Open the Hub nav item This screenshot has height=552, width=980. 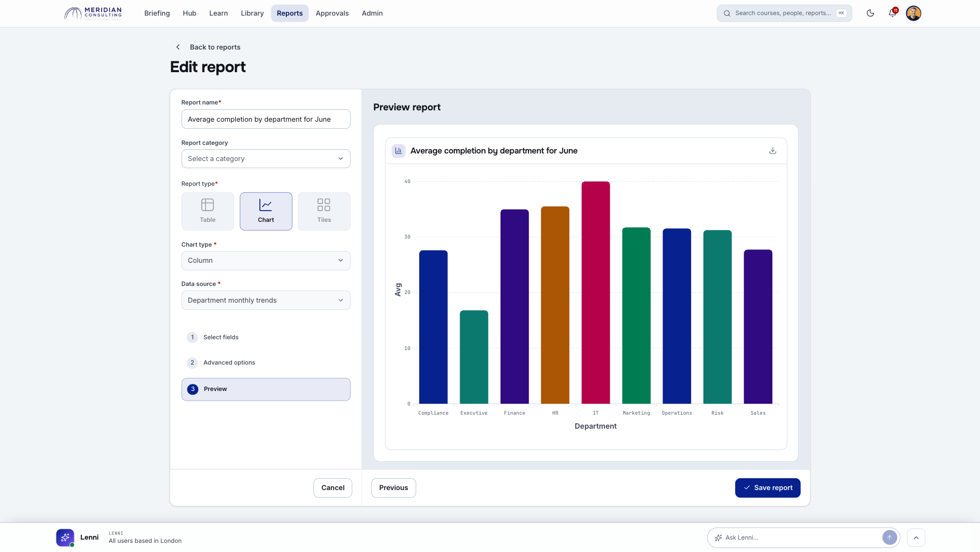tap(189, 13)
